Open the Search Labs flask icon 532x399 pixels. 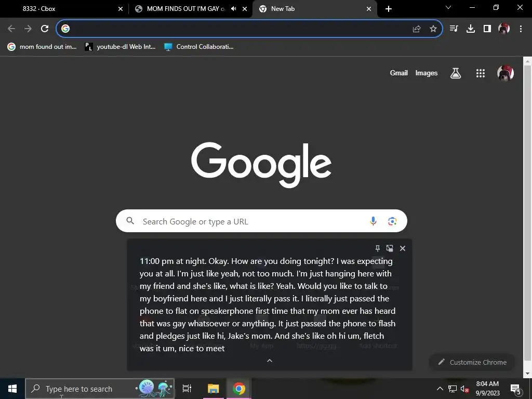456,73
